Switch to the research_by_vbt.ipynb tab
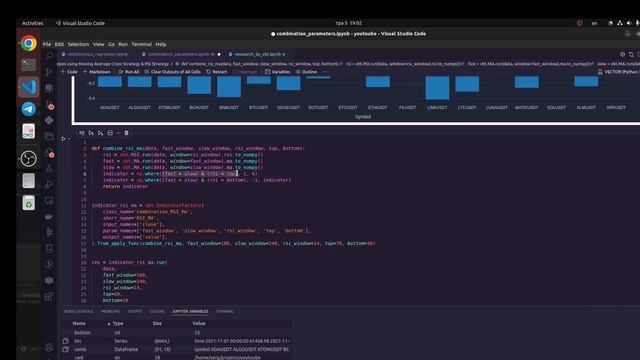Image resolution: width=640 pixels, height=360 pixels. 257,54
